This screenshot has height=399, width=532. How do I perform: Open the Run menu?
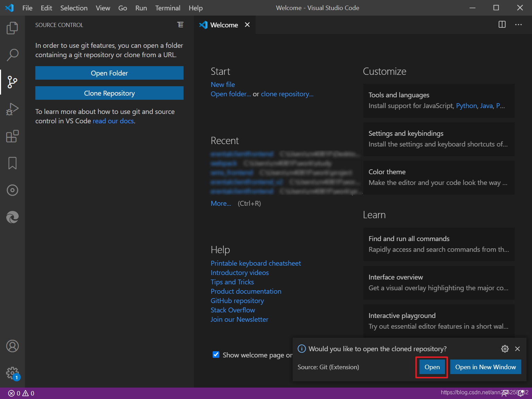(x=141, y=8)
